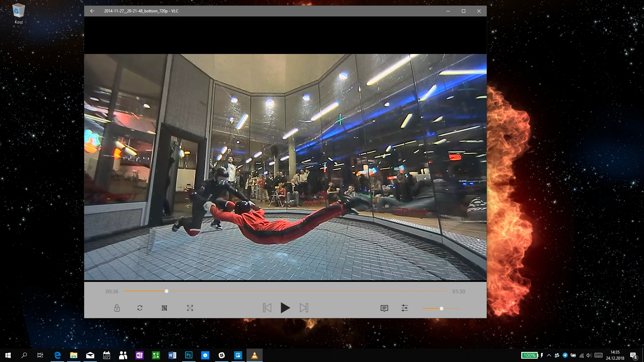Toggle the lock controls icon
The height and width of the screenshot is (362, 644).
pyautogui.click(x=117, y=308)
